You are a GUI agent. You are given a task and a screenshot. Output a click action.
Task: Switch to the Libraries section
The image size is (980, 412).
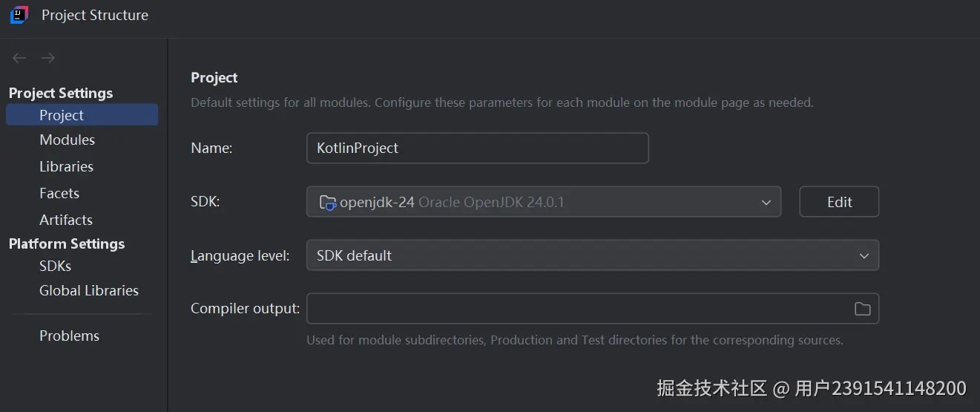[x=66, y=166]
